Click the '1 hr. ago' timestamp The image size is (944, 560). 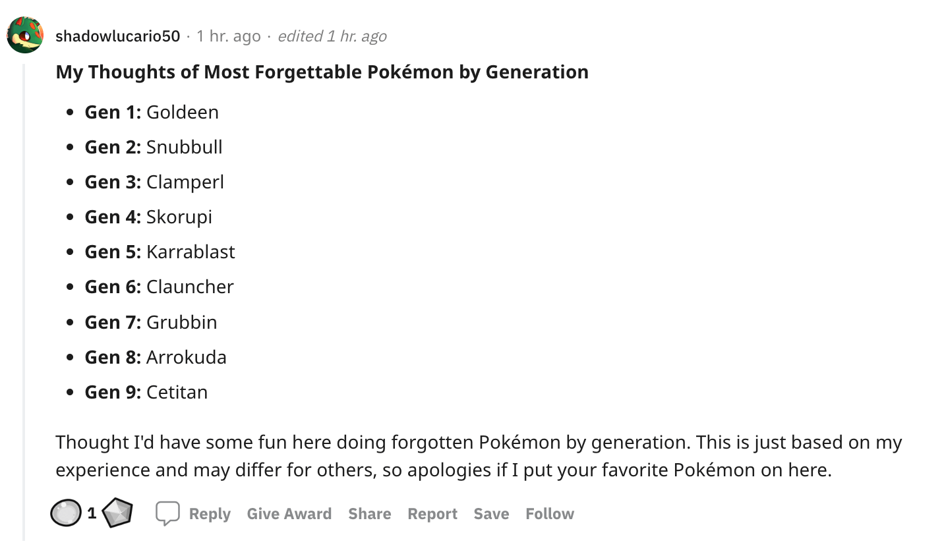pos(227,36)
